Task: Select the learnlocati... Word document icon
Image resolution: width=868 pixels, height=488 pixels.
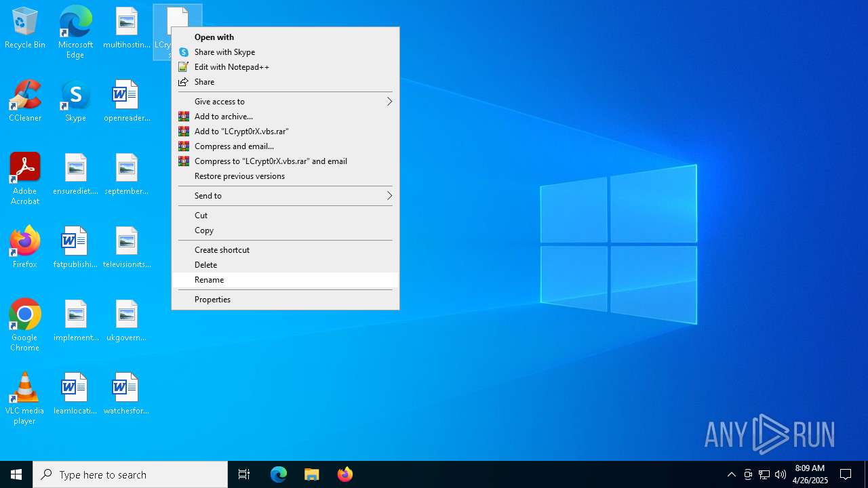Action: [76, 394]
